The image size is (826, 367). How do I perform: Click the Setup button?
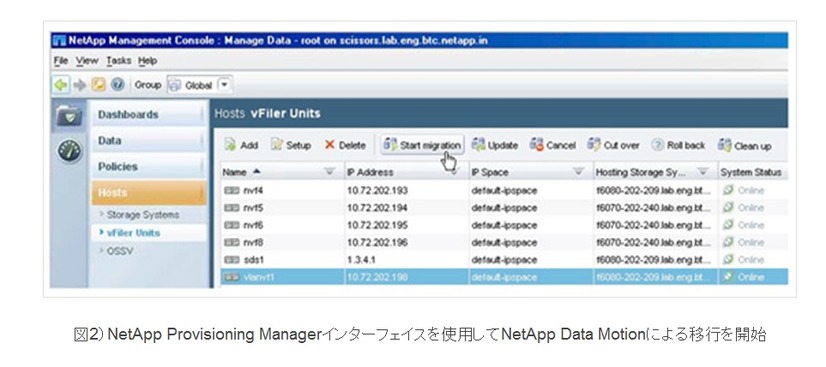(x=291, y=145)
